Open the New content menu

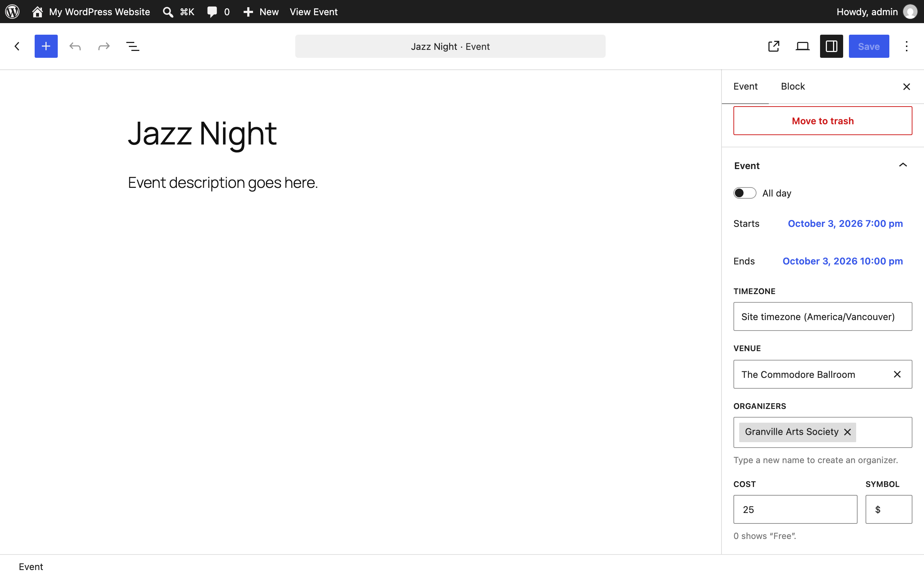261,12
